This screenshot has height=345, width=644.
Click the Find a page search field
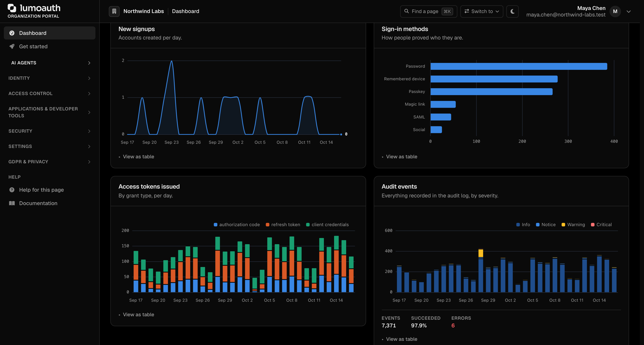click(x=429, y=11)
